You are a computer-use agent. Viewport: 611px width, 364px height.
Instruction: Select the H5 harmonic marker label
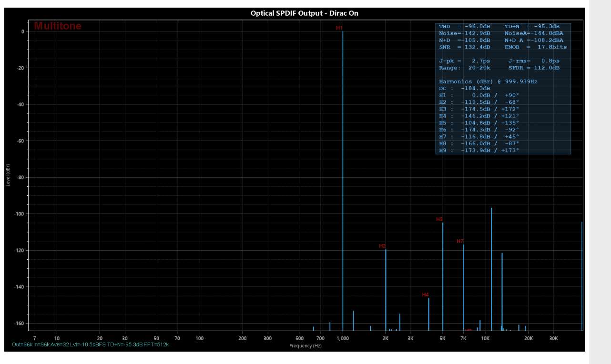[x=439, y=220]
